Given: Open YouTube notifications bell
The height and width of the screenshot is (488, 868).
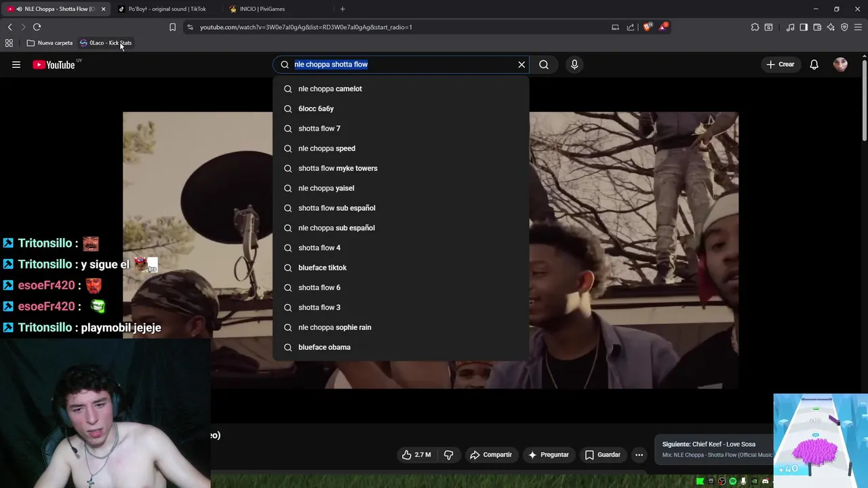Looking at the screenshot, I should [814, 64].
